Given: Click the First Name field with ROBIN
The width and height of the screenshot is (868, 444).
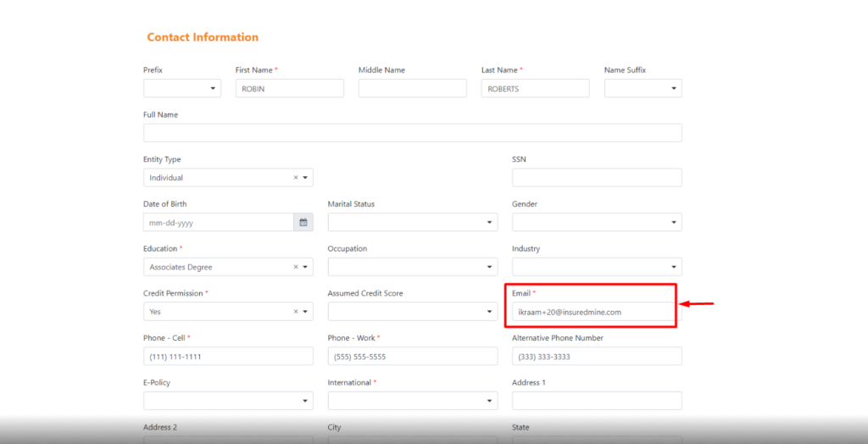Looking at the screenshot, I should [x=290, y=88].
